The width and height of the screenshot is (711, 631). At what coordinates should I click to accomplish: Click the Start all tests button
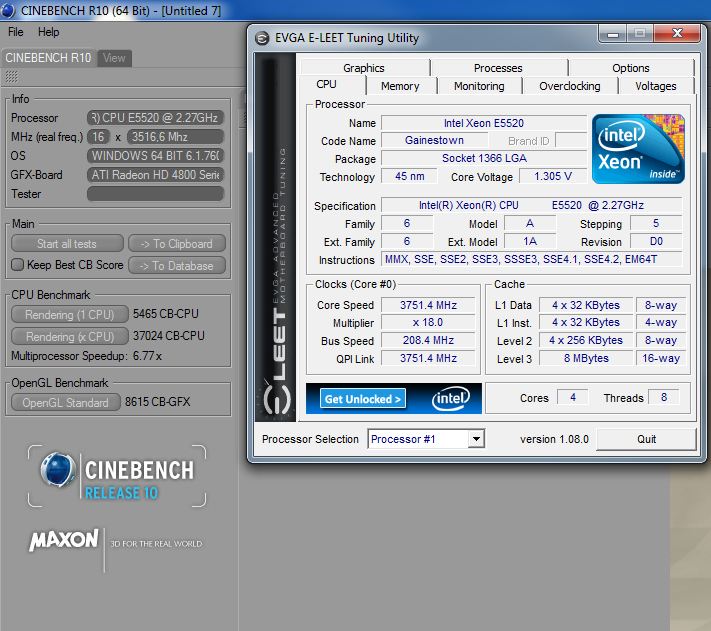67,243
